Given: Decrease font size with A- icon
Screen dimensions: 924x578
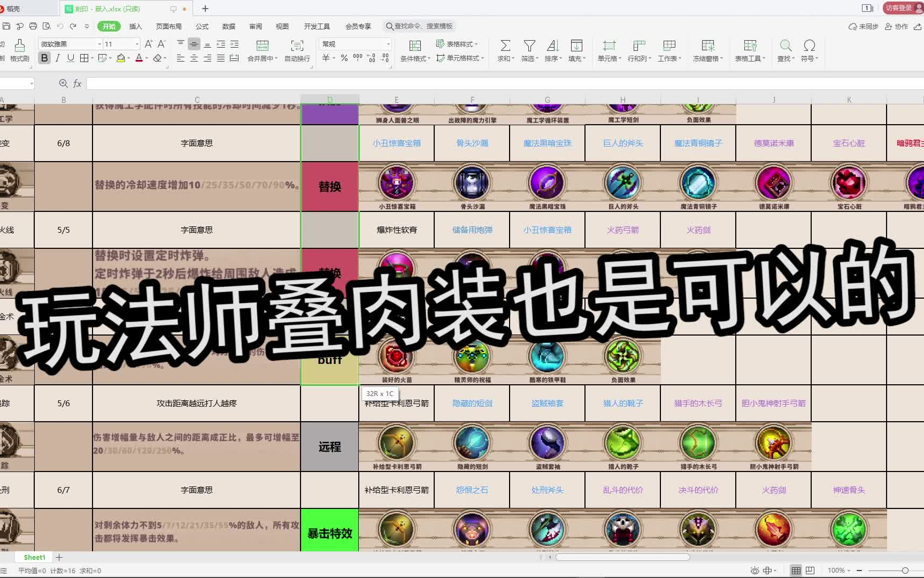Looking at the screenshot, I should click(x=161, y=44).
